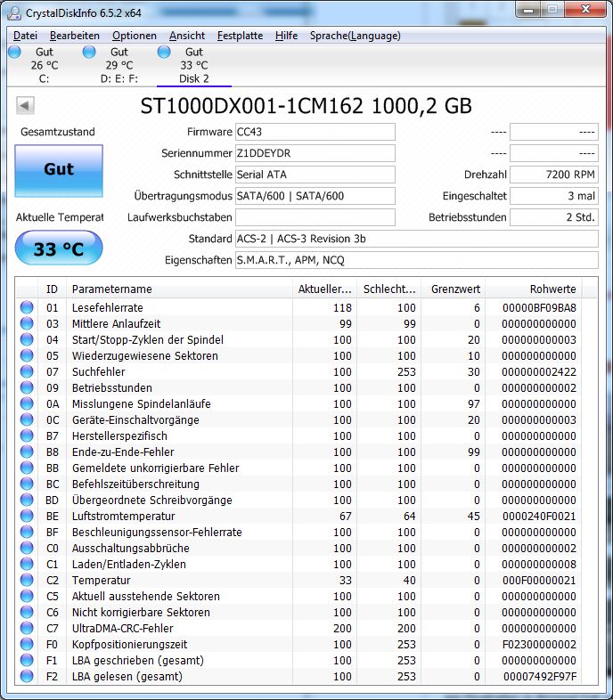Click status icon for Gemeldete unkorrigierbare Fehler
This screenshot has height=700, width=613.
[27, 468]
